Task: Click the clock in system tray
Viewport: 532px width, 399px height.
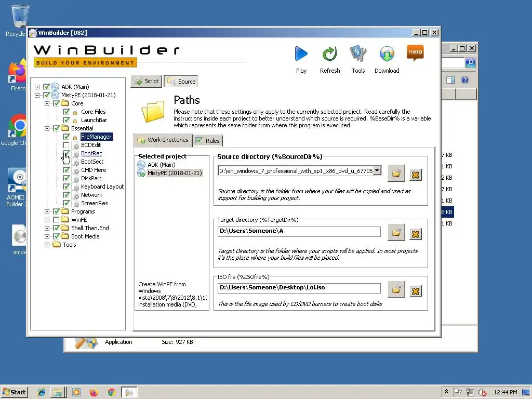Action: tap(505, 392)
